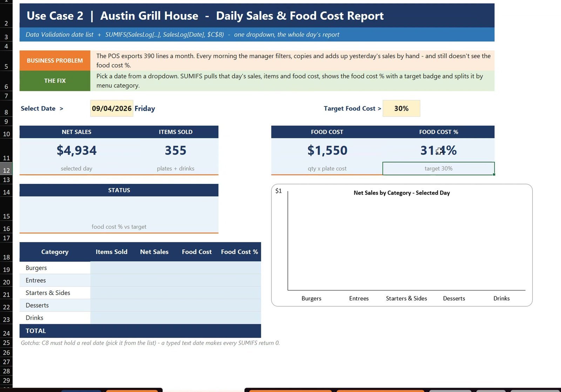Click the Burgers row in the category table
The width and height of the screenshot is (561, 392).
(140, 268)
